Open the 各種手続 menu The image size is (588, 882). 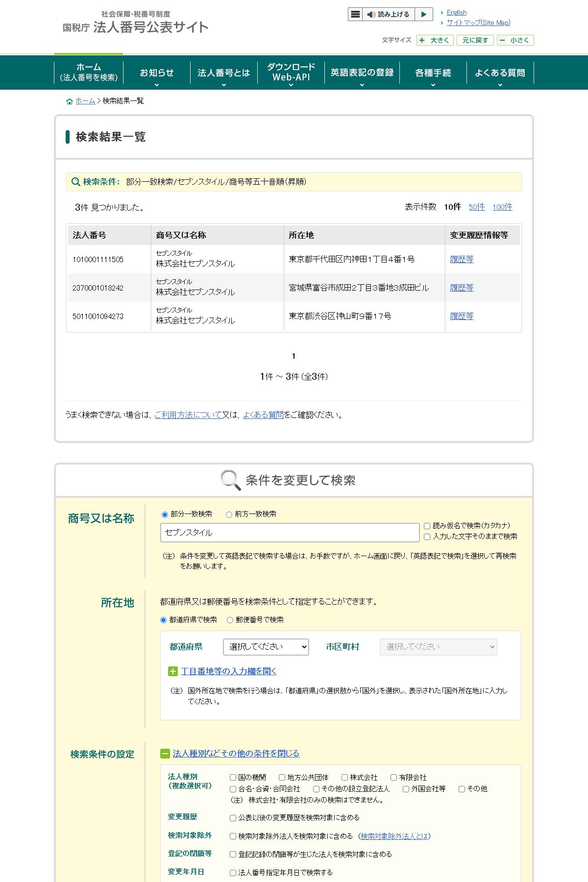coord(433,73)
